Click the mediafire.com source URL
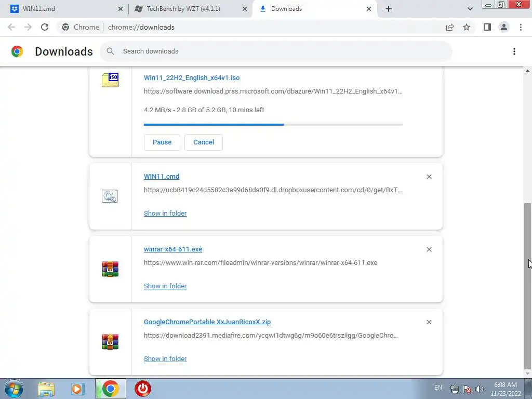 pos(271,335)
